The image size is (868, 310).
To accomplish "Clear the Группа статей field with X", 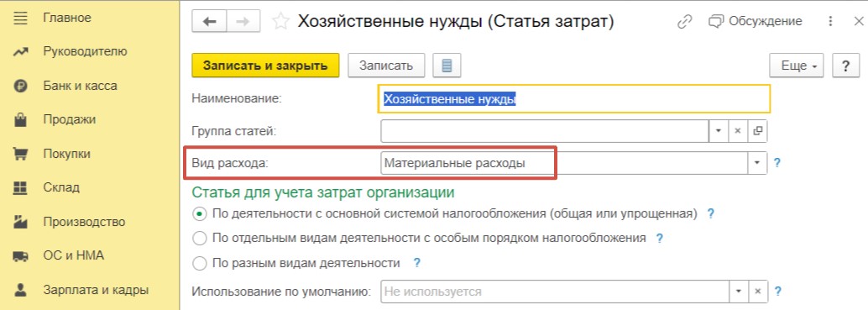I will click(x=737, y=131).
